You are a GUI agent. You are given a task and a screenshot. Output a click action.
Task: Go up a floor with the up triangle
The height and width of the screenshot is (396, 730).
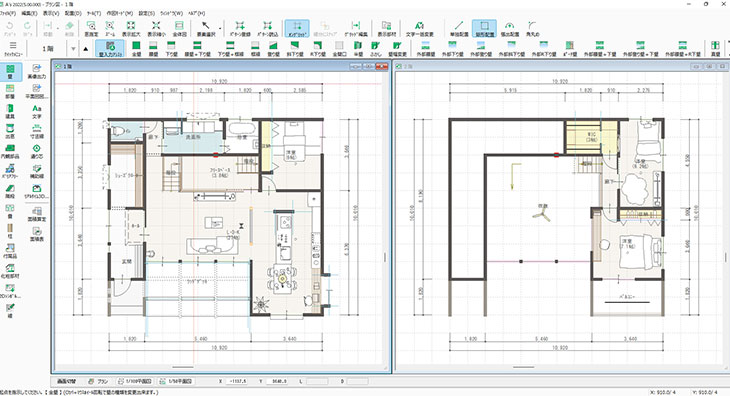86,49
